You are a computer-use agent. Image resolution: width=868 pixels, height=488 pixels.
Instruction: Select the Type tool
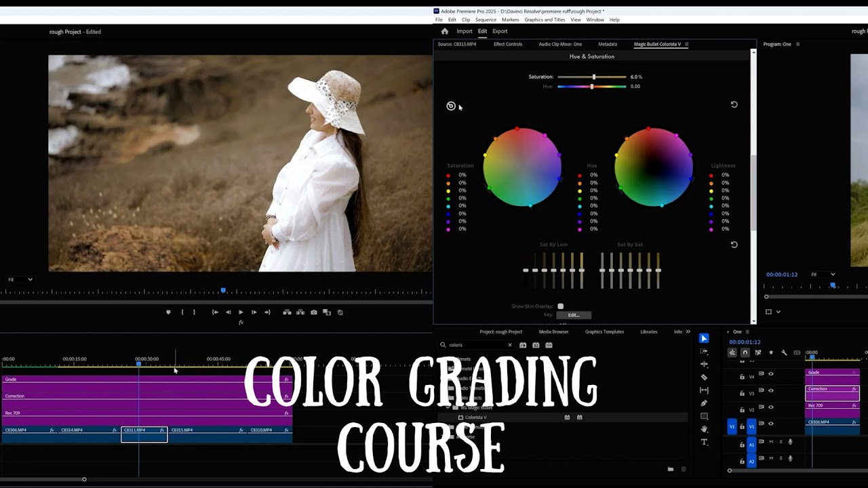coord(704,442)
